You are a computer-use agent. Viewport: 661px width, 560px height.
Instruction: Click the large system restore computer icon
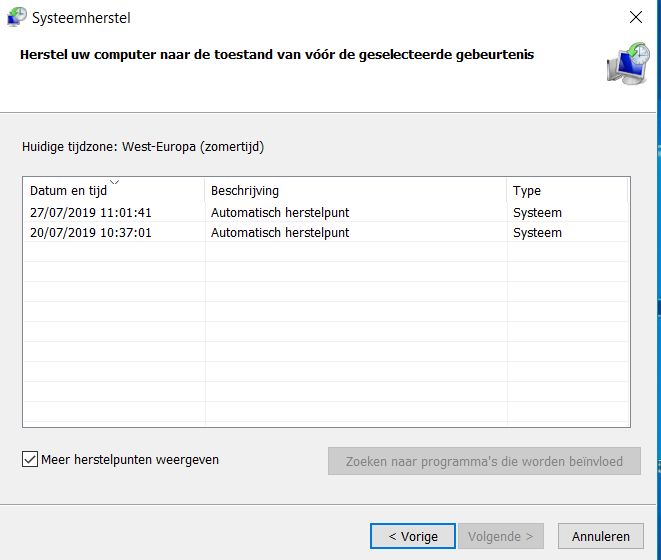(627, 63)
